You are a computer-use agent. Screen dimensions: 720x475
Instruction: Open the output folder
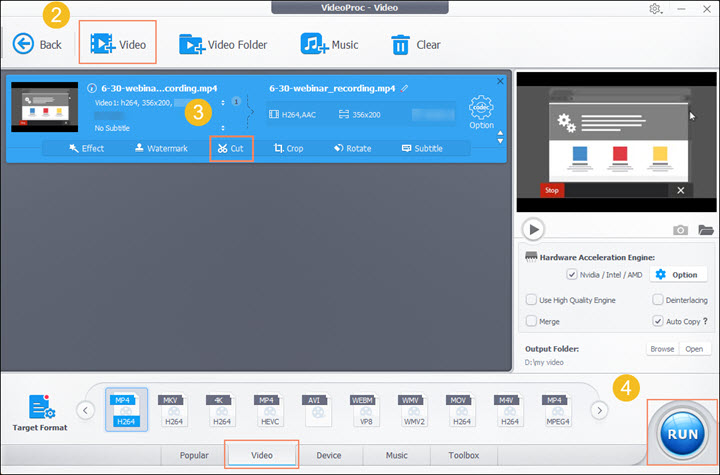[694, 349]
